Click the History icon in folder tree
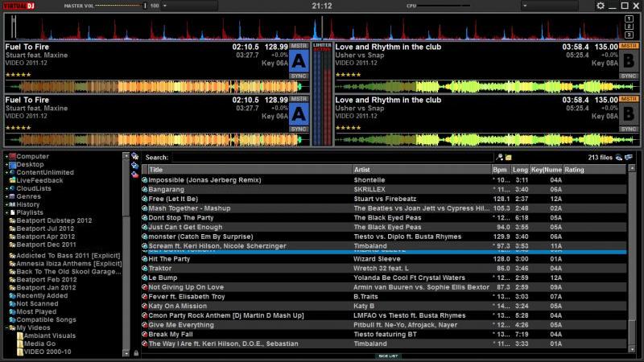The height and width of the screenshot is (362, 644). [13, 204]
